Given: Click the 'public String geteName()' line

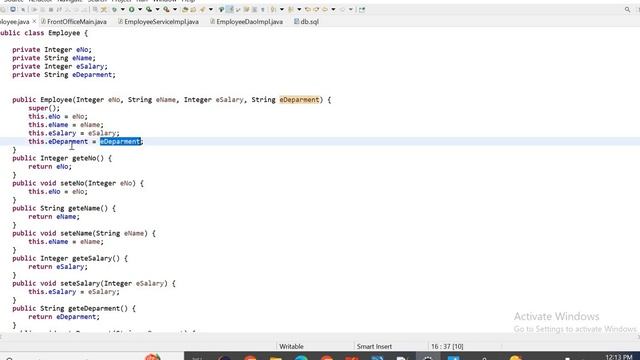Looking at the screenshot, I should pyautogui.click(x=64, y=208).
